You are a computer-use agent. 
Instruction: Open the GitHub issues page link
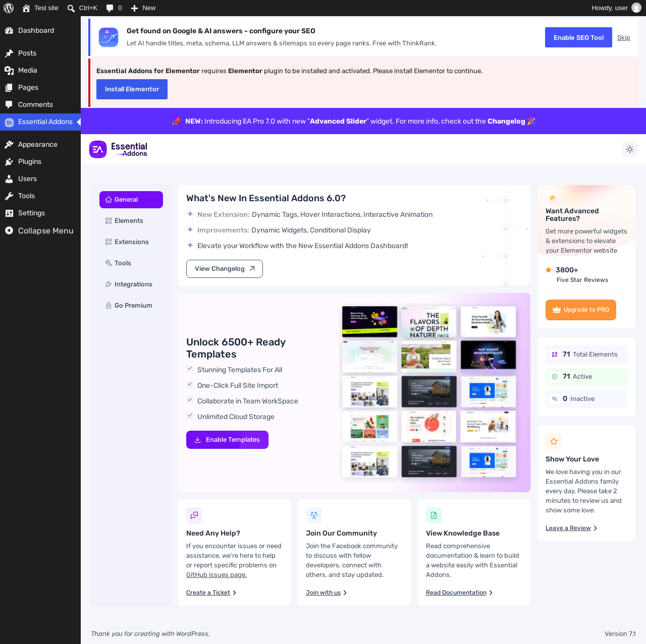click(217, 575)
